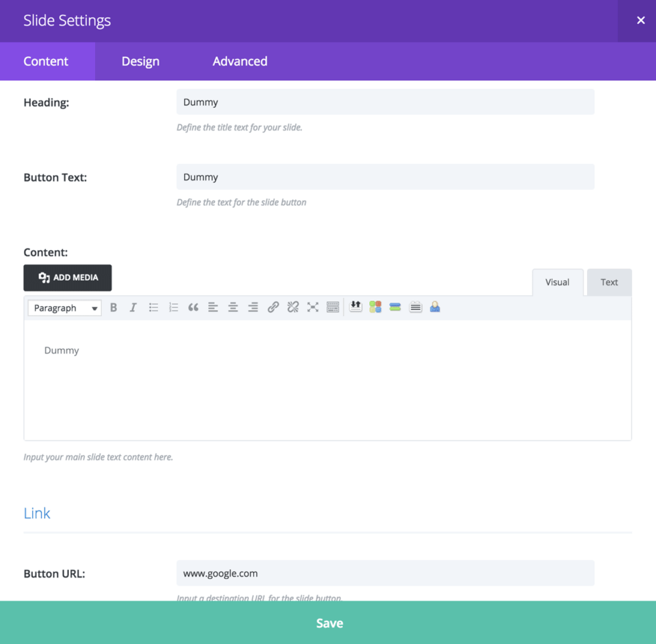The width and height of the screenshot is (656, 644).
Task: Switch to the Text editor view
Action: point(608,282)
